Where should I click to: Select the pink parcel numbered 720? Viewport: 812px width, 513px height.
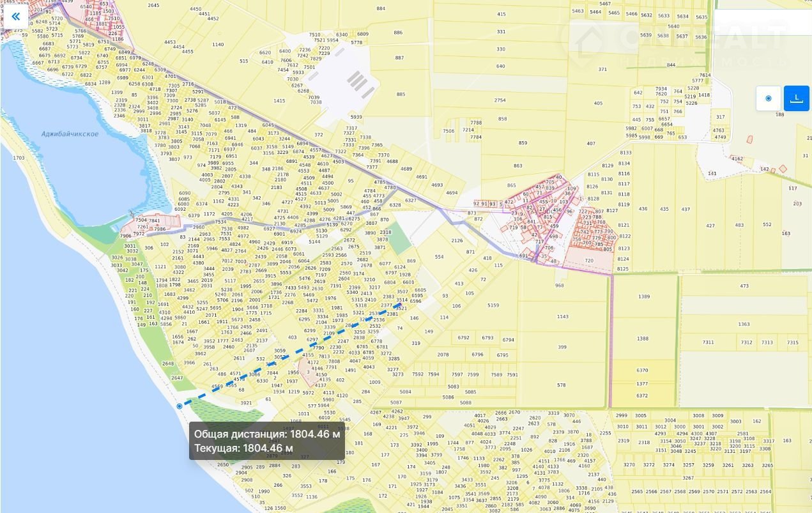588,261
